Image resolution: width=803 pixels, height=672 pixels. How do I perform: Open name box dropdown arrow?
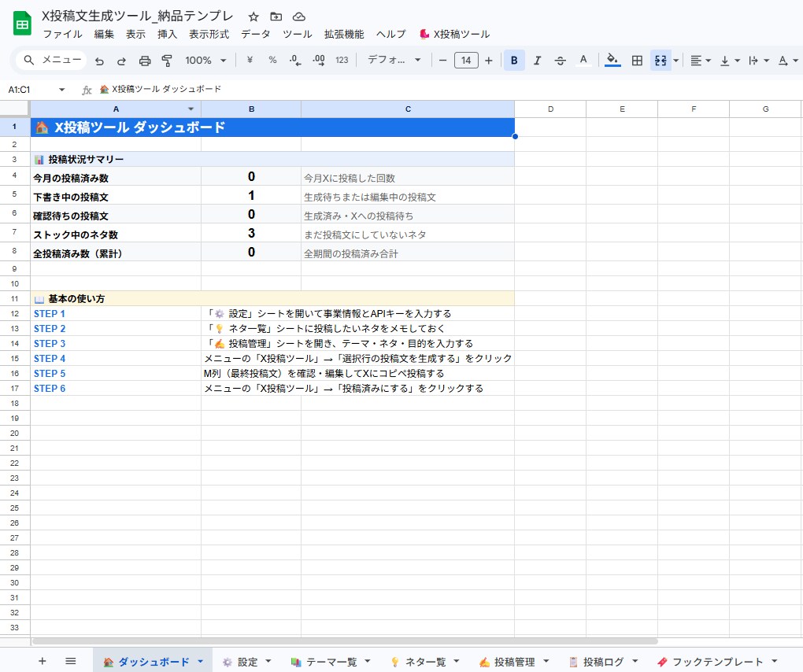click(x=62, y=90)
